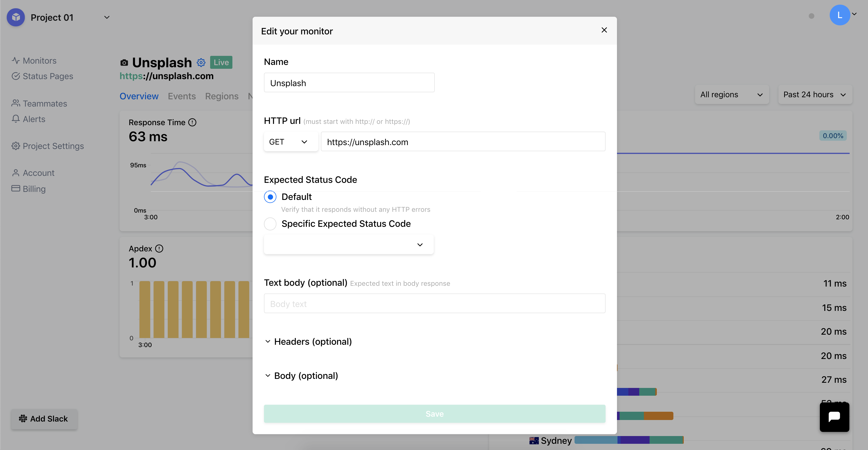868x450 pixels.
Task: Click the gear icon beside Unsplash title
Action: [201, 63]
